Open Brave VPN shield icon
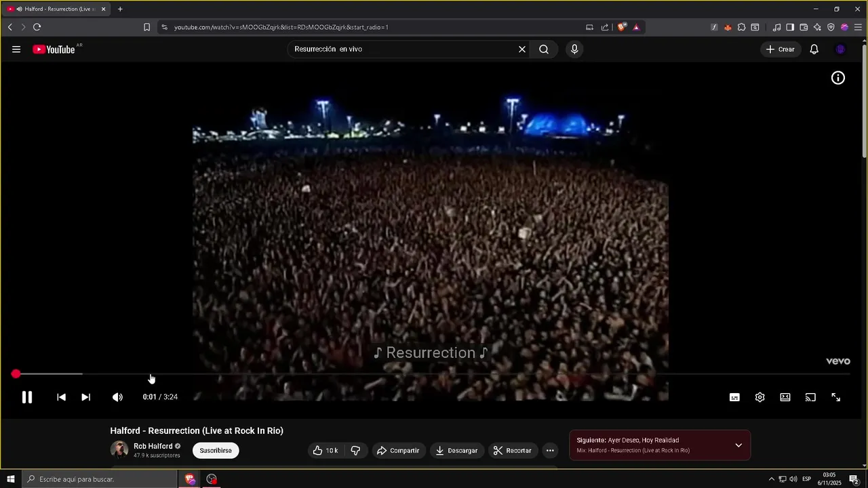This screenshot has height=488, width=868. pyautogui.click(x=831, y=27)
